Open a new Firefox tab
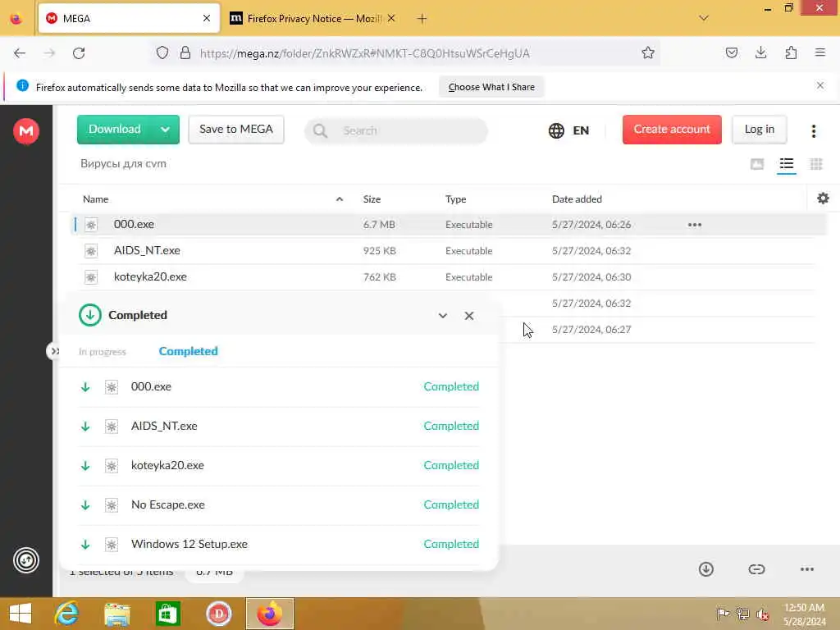This screenshot has height=630, width=840. (422, 19)
